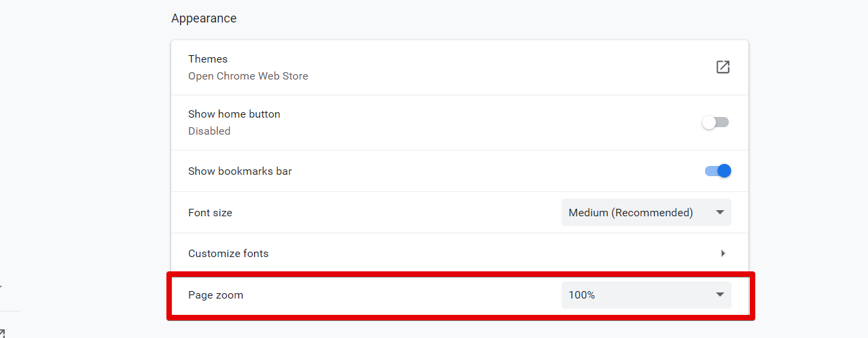Turn off the Show bookmarks bar toggle
This screenshot has height=338, width=868.
[x=718, y=171]
